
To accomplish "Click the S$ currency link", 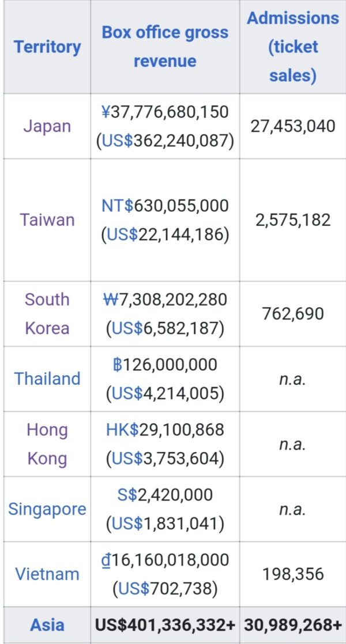I will pyautogui.click(x=128, y=495).
